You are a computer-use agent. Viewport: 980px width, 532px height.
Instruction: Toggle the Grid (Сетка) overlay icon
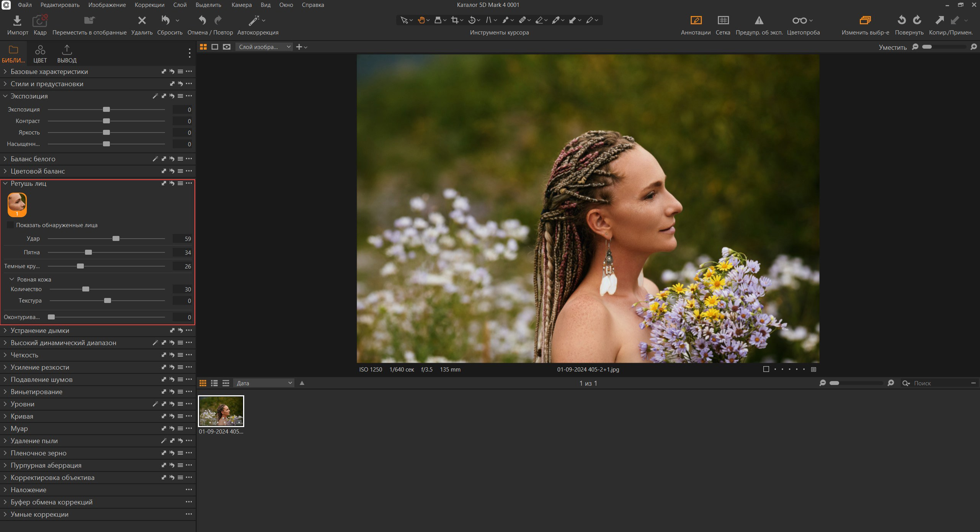tap(723, 21)
